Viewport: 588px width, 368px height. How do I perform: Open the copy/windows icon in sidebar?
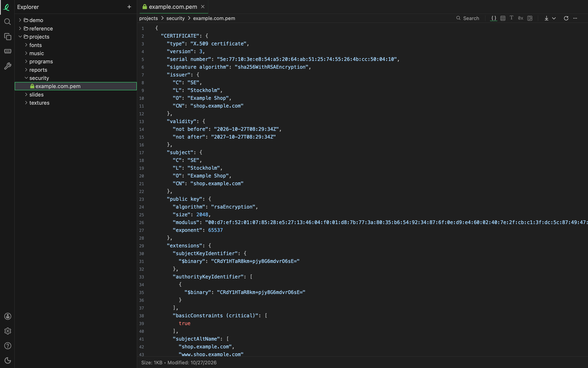click(8, 37)
